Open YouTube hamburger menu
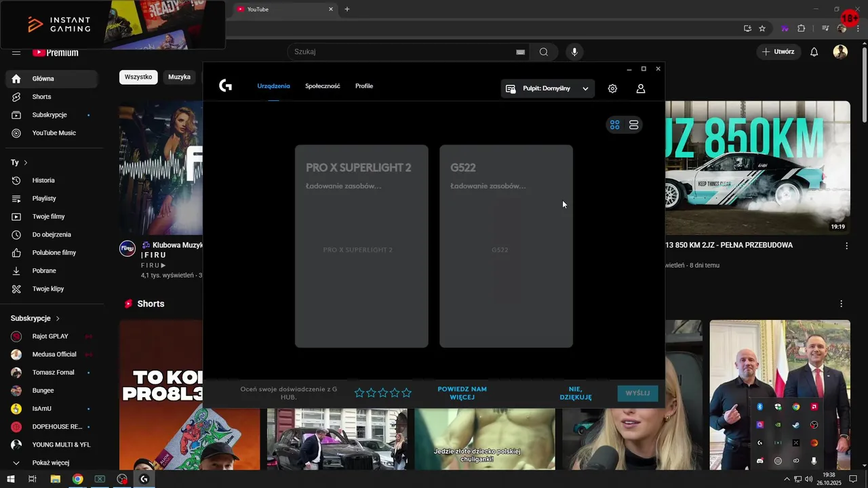 16,52
